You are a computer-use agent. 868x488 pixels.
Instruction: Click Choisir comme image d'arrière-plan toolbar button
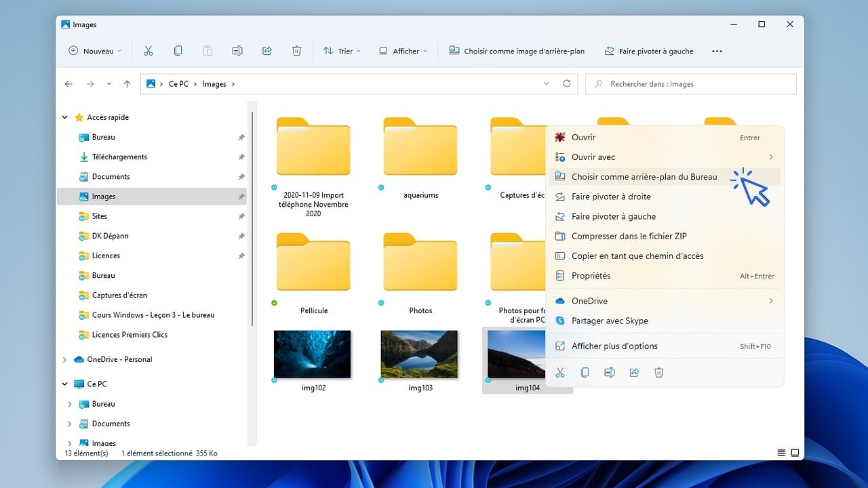(517, 51)
